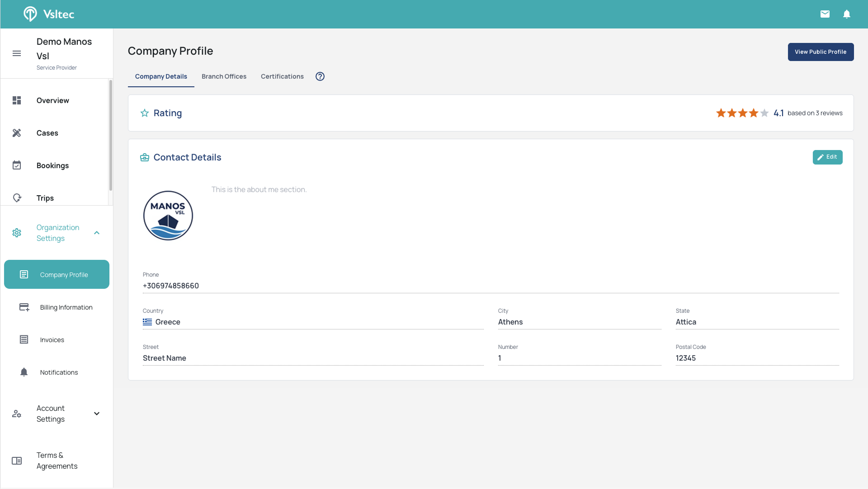Switch to Branch Offices tab
This screenshot has width=868, height=489.
point(224,76)
